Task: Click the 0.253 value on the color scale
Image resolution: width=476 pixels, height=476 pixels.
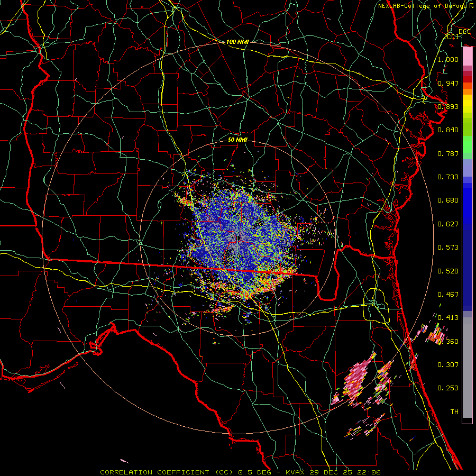Action: [x=448, y=388]
